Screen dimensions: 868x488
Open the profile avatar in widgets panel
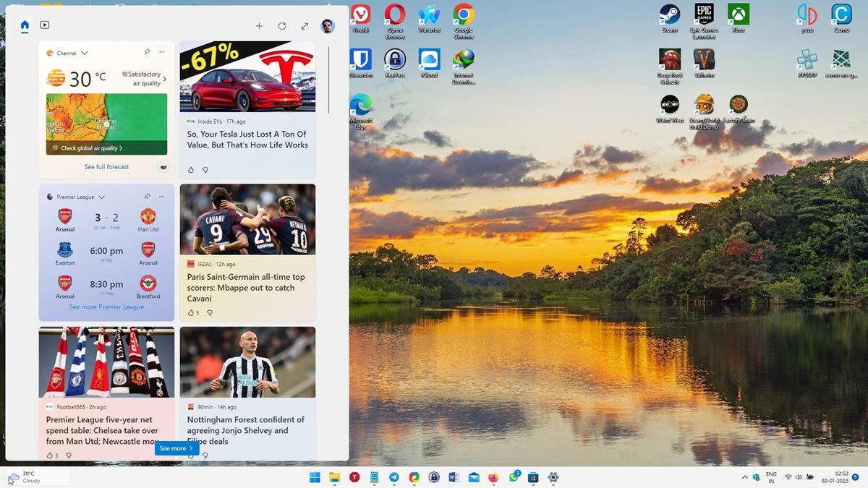pyautogui.click(x=328, y=26)
